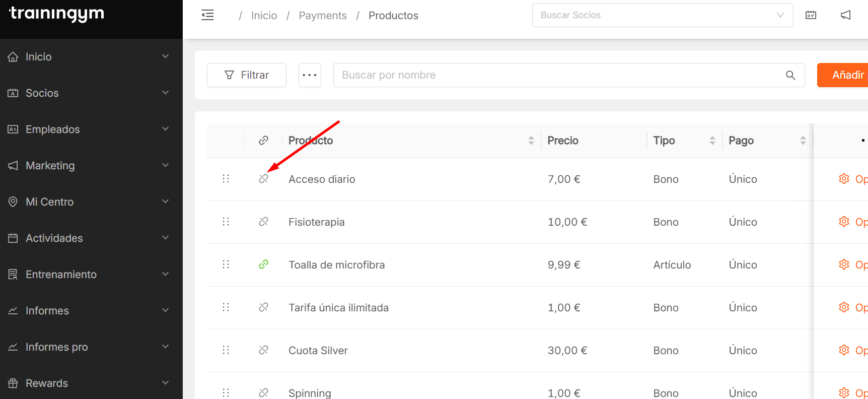Click the megaphone announcements icon in header
This screenshot has width=868, height=399.
pyautogui.click(x=846, y=15)
